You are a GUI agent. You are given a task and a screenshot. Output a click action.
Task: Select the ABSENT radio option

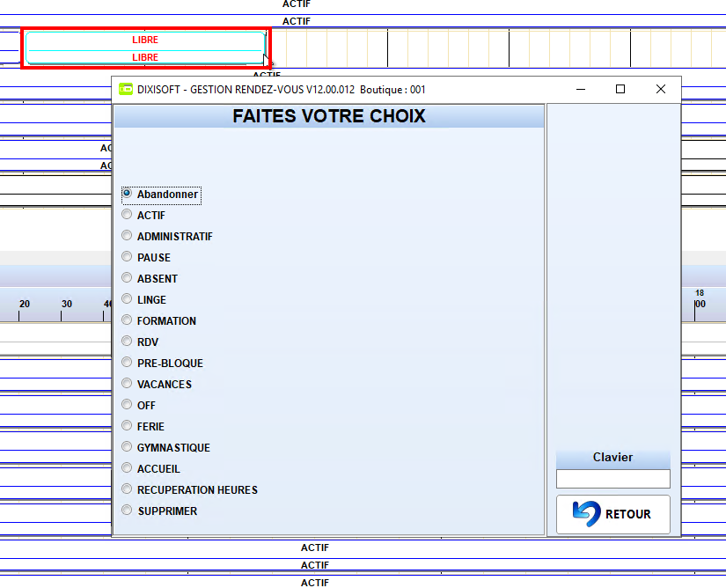[x=150, y=279]
